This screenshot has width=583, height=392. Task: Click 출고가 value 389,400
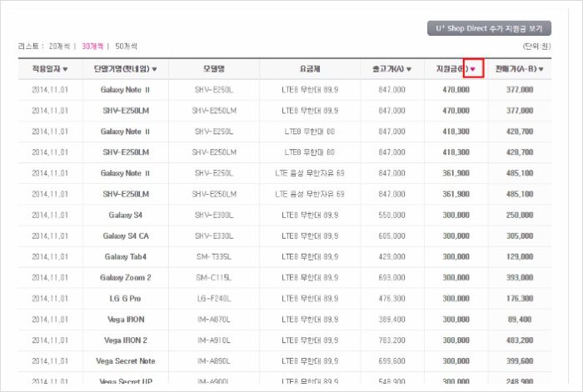[x=392, y=319]
